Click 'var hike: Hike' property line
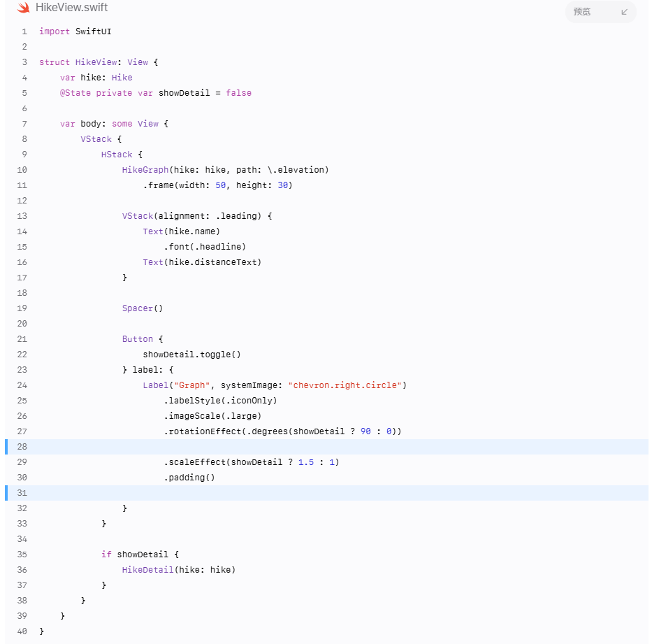 coord(96,78)
